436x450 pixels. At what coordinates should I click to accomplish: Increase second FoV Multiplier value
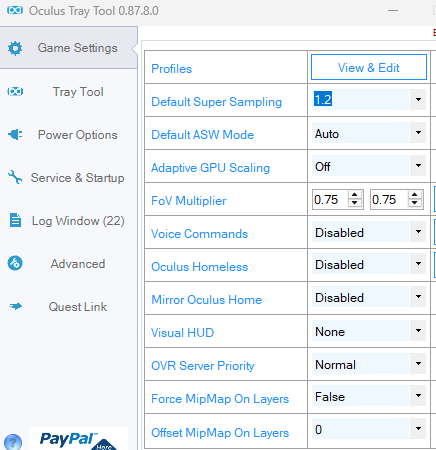tap(414, 195)
